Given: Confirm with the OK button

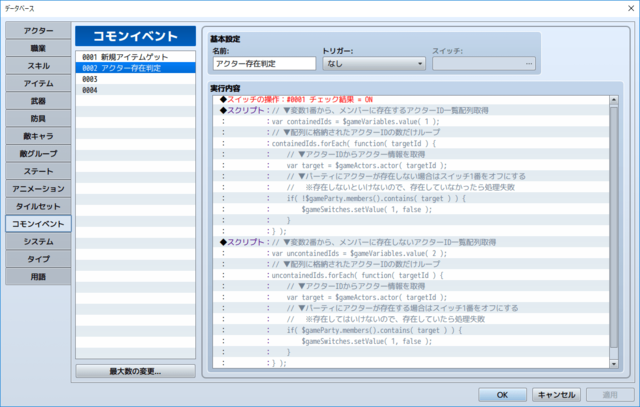Looking at the screenshot, I should click(x=502, y=395).
